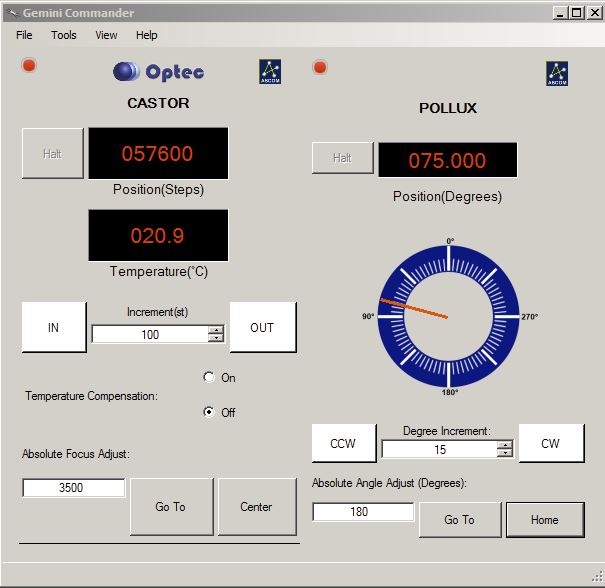Click the Temperature(°C) label
605x588 pixels.
pos(159,272)
